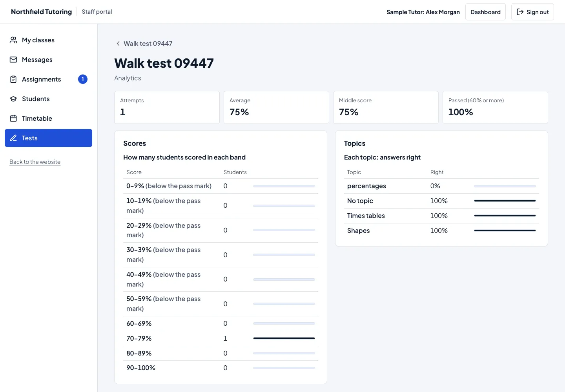Go to Students section

pos(48,99)
